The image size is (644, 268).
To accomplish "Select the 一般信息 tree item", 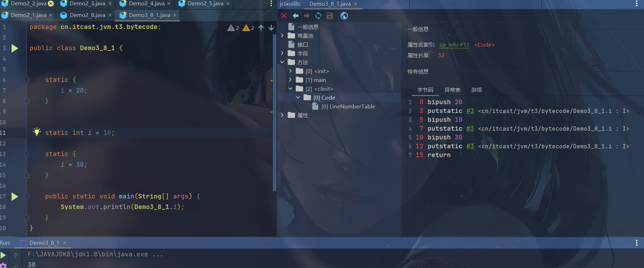I will point(308,27).
